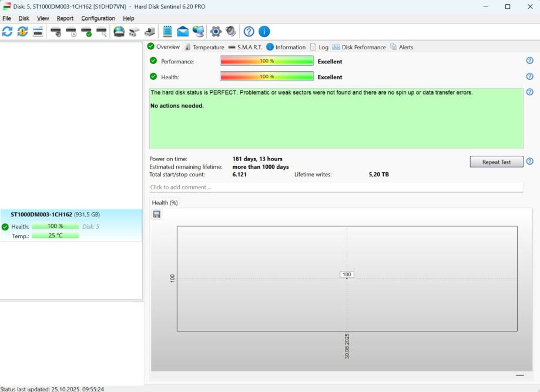Screen dimensions: 540x392
Task: Click help icon next to Repeat Test
Action: pos(529,162)
